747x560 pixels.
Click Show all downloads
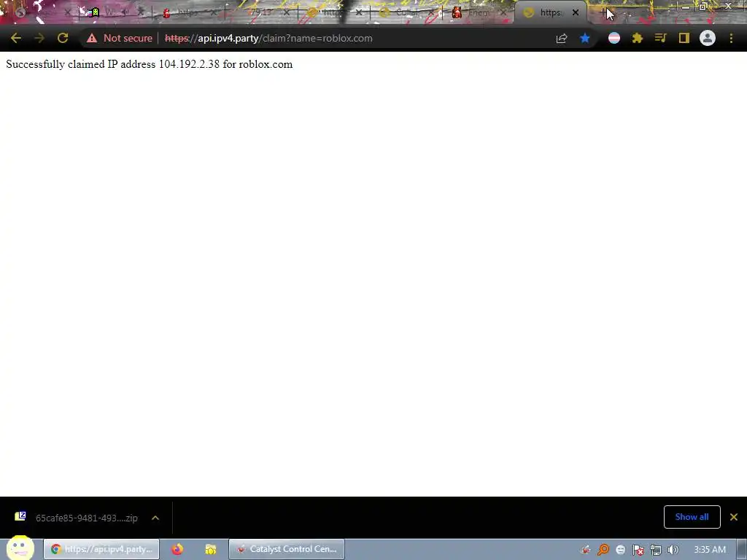692,517
